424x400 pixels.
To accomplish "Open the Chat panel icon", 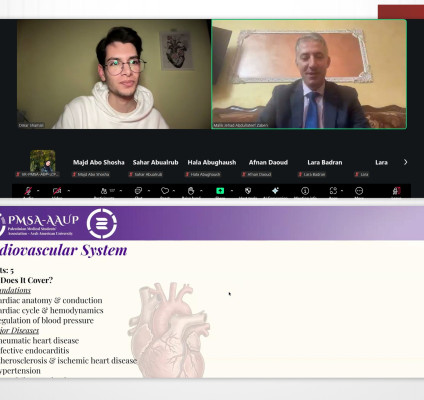I will 138,191.
